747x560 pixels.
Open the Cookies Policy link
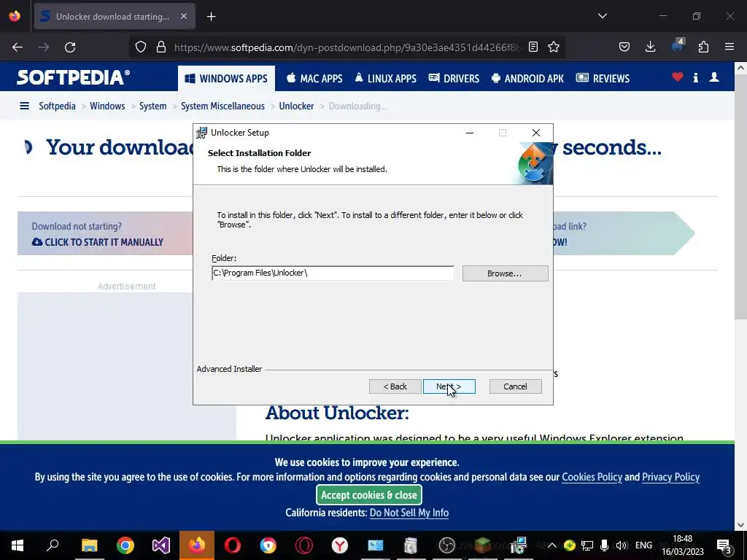pos(592,477)
